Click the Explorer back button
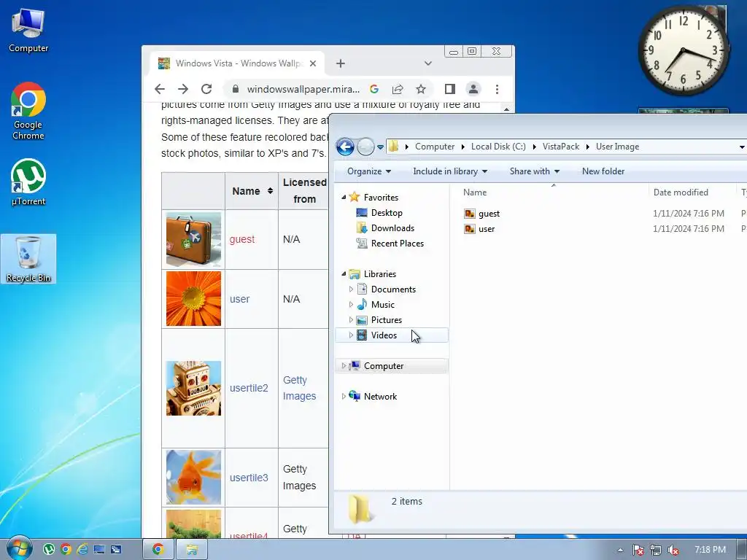This screenshot has height=560, width=747. click(345, 147)
